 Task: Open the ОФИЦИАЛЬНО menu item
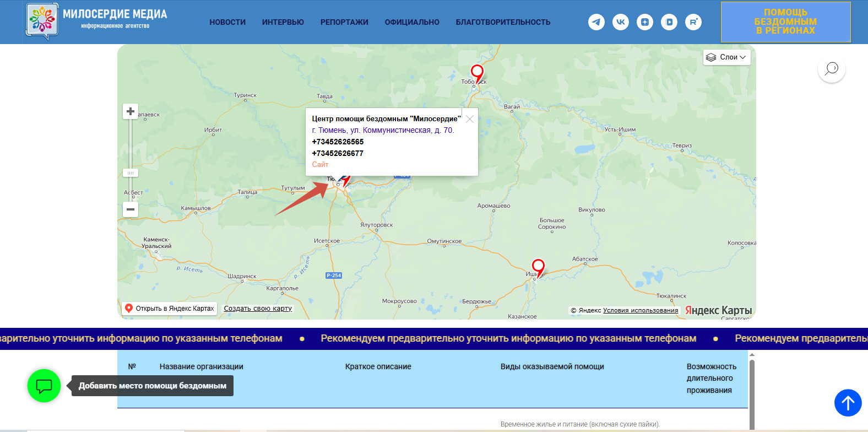(412, 23)
